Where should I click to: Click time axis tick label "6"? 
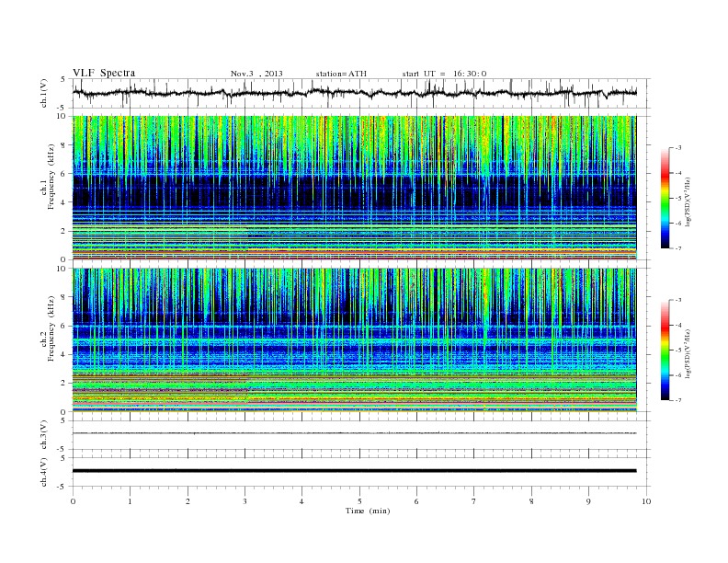[x=416, y=501]
